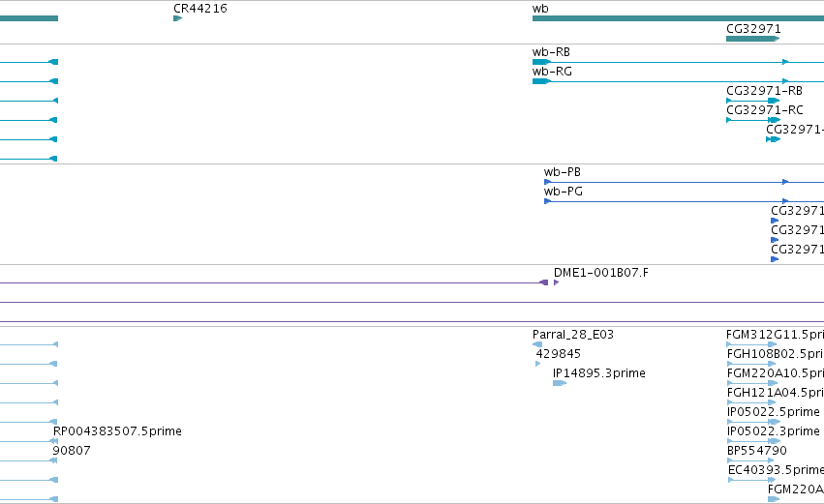Click the IP05022.3prime EST label
The height and width of the screenshot is (504, 824).
click(x=773, y=431)
